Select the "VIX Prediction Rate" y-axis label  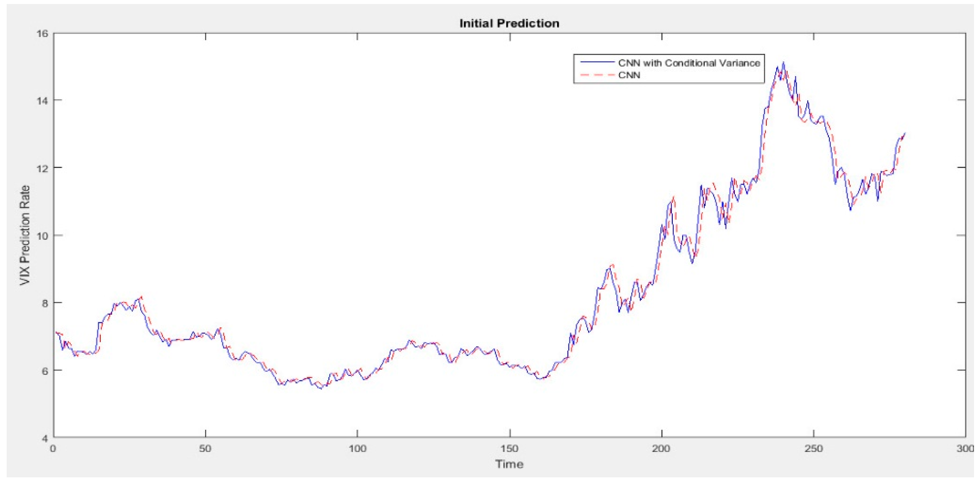pos(25,235)
